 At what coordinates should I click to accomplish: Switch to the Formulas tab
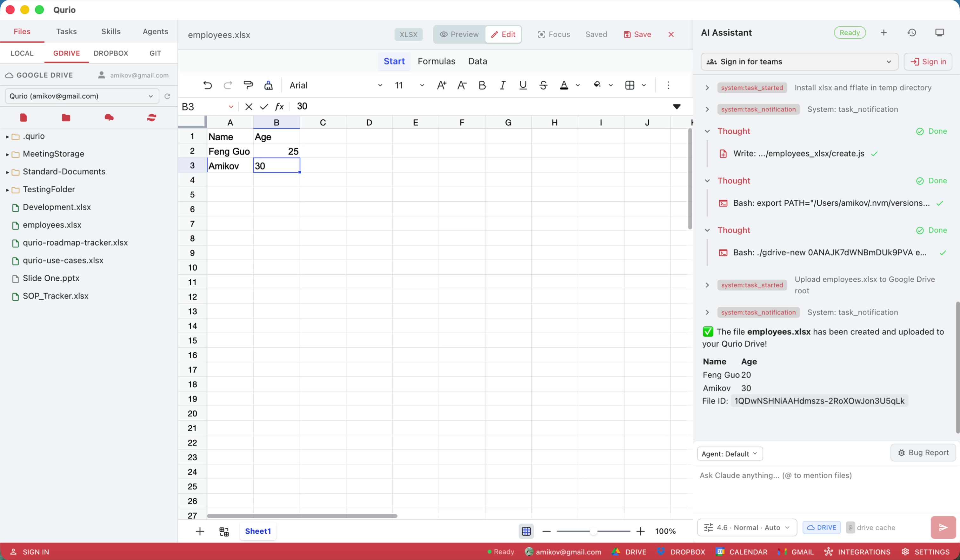(x=437, y=61)
